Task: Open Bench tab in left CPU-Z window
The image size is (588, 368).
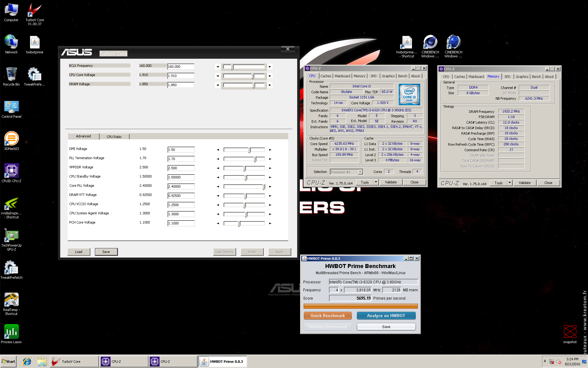Action: tap(403, 76)
